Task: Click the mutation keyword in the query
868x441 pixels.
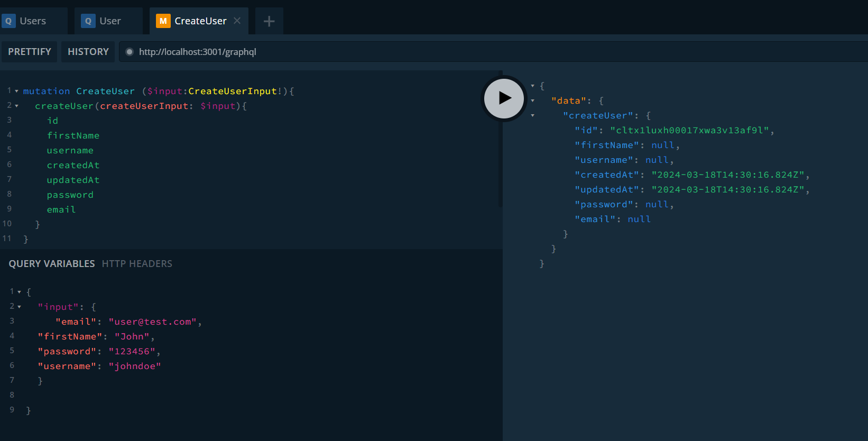Action: (x=47, y=91)
